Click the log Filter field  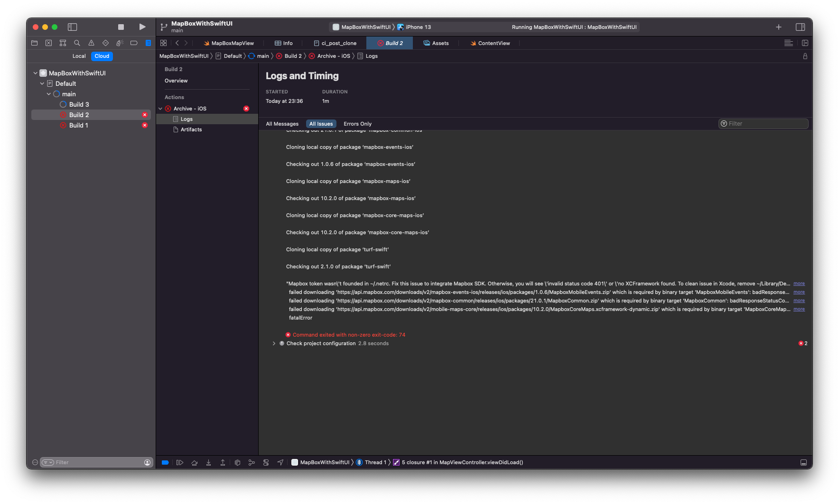763,124
